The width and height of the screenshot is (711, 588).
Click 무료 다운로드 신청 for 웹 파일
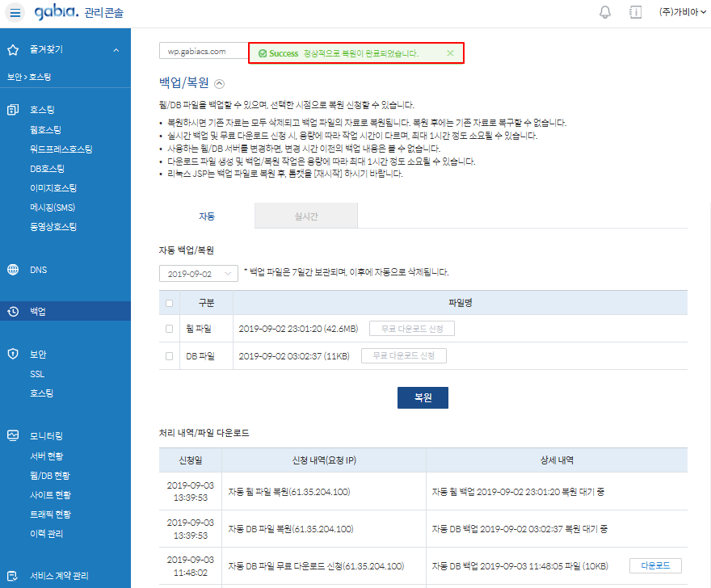pos(412,329)
